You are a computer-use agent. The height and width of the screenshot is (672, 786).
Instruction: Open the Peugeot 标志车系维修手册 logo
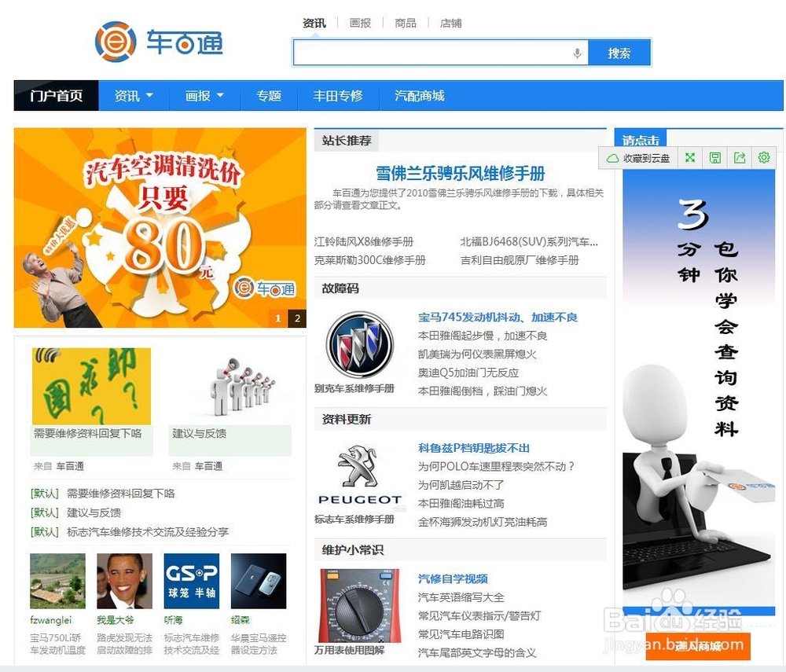coord(360,475)
